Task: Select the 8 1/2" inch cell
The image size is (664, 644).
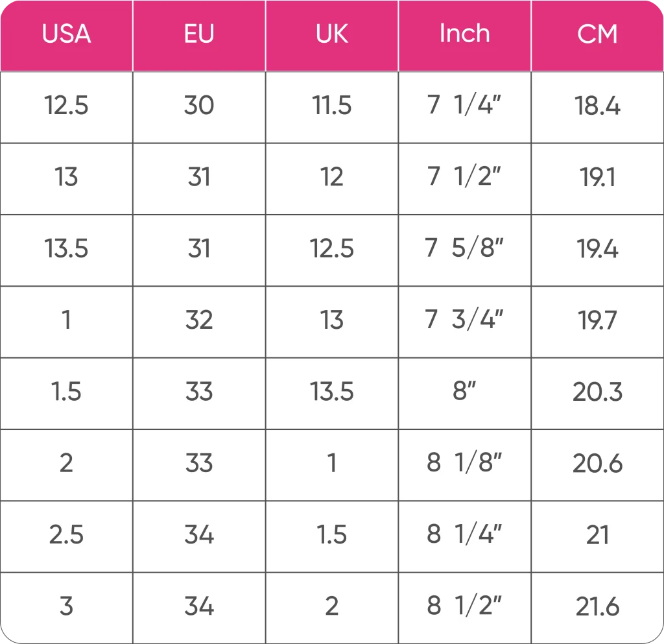Action: pyautogui.click(x=464, y=606)
